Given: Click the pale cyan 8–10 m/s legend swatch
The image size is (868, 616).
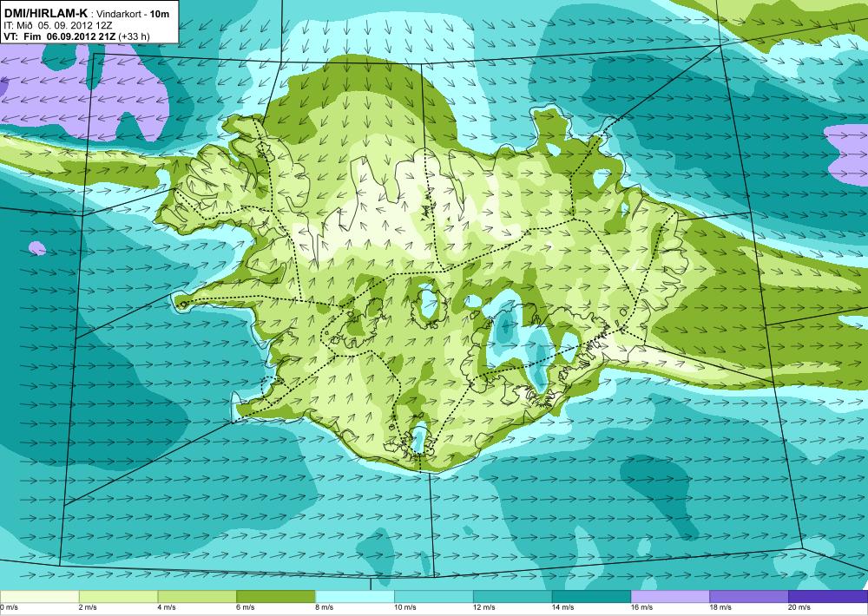Looking at the screenshot, I should [355, 597].
